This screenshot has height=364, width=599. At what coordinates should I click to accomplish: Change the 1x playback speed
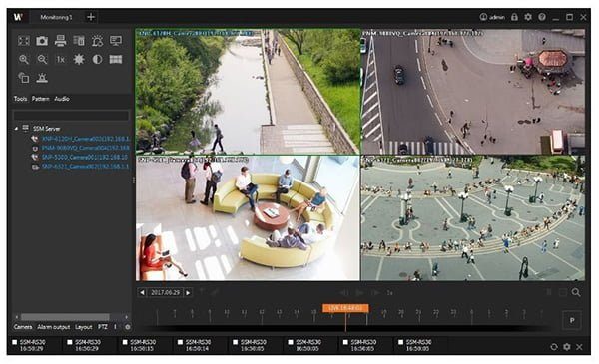(390, 292)
